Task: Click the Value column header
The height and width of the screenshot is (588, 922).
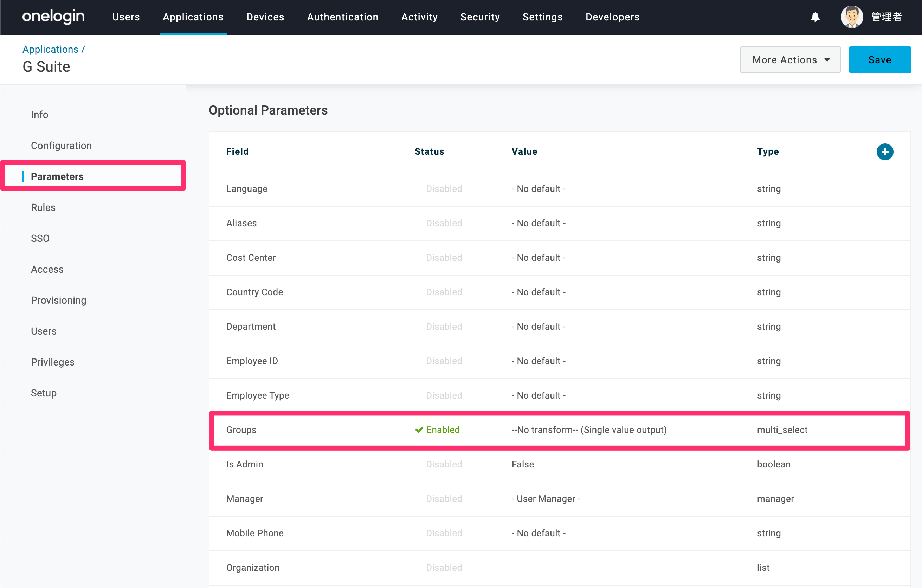Action: pyautogui.click(x=524, y=151)
